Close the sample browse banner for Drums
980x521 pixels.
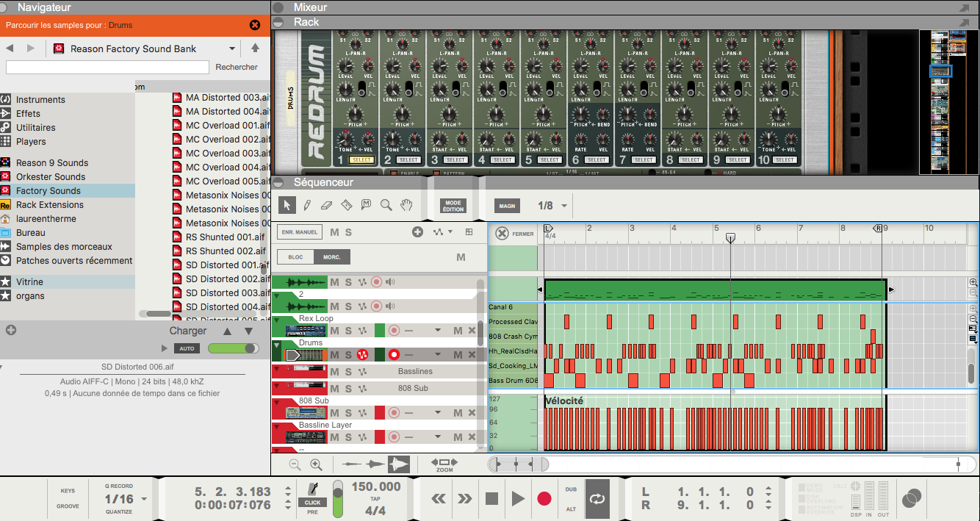click(255, 25)
